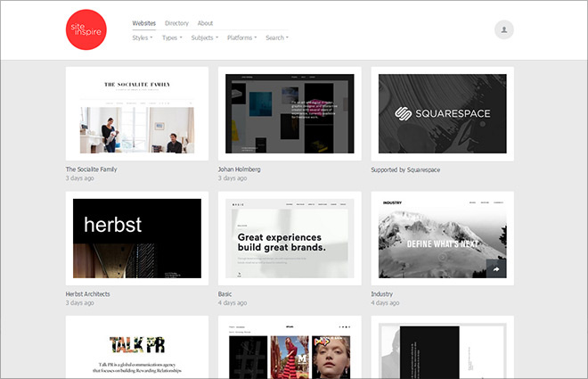Open the fashion magazine grid thumbnail

290,347
